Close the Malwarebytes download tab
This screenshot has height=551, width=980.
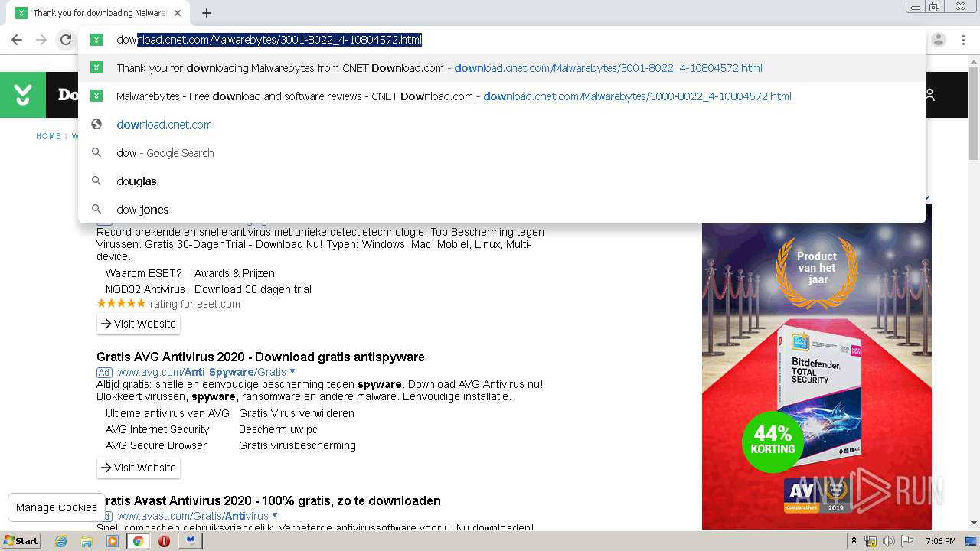(178, 13)
